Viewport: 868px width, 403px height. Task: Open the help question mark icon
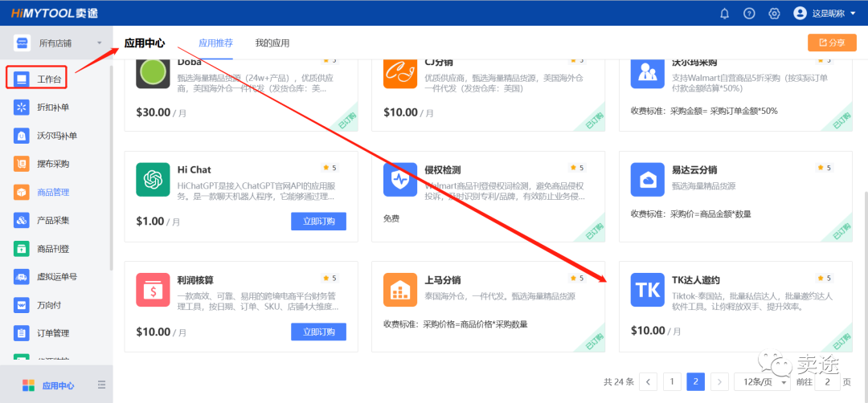coord(749,14)
